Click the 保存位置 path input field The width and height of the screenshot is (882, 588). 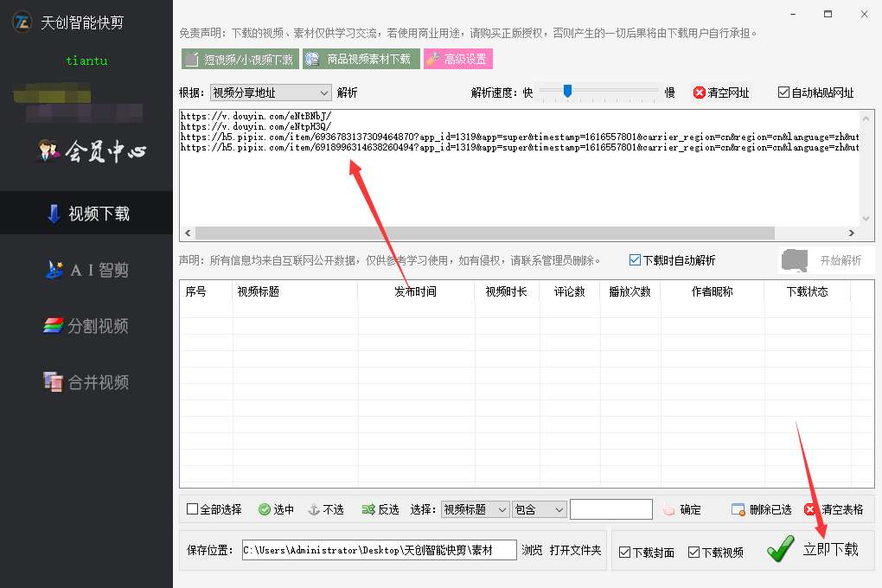tap(379, 550)
